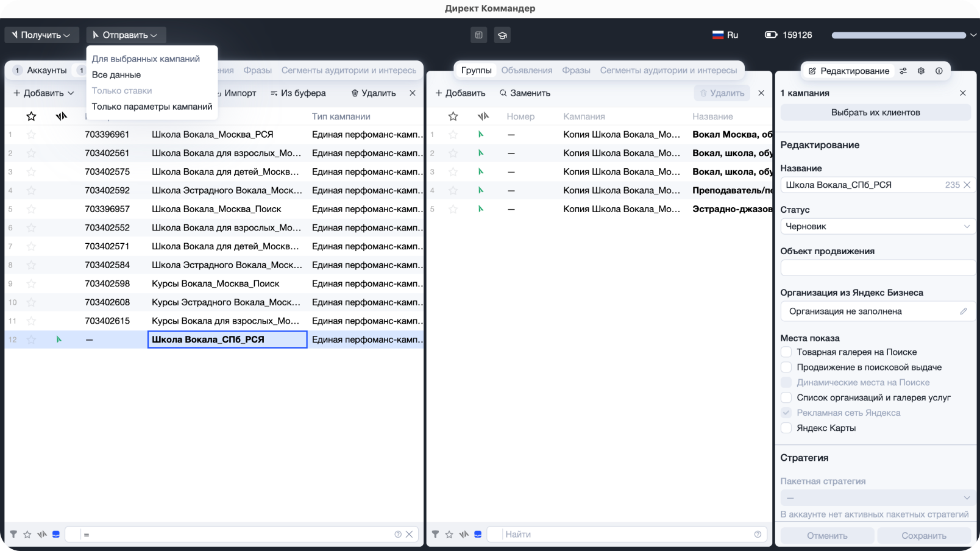This screenshot has height=551, width=980.
Task: Clear the campaigns filter field with its X
Action: click(x=410, y=535)
